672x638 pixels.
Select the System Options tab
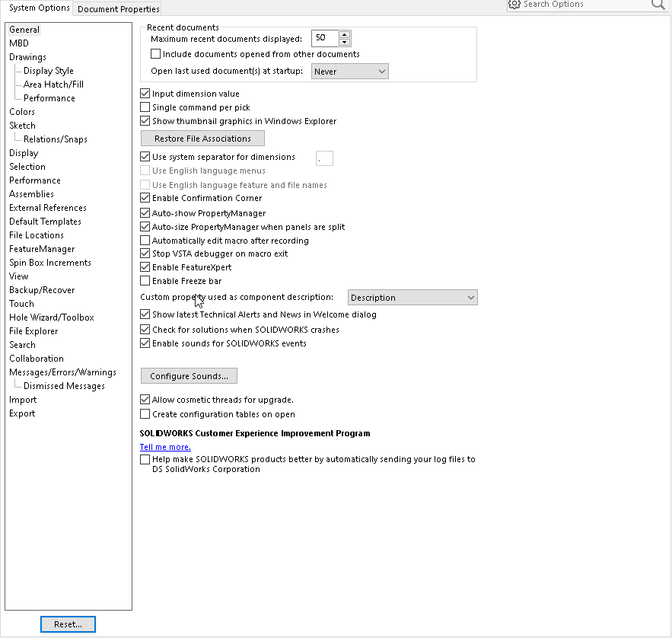click(x=39, y=8)
